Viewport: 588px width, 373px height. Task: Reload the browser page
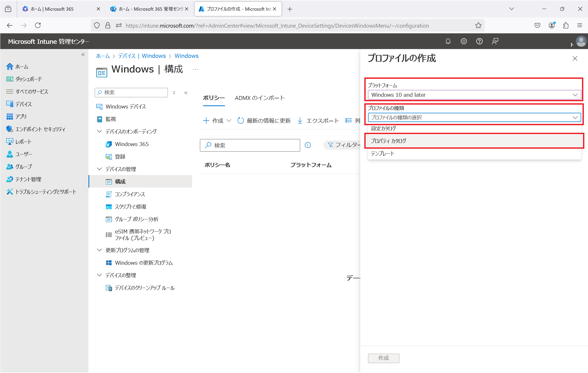click(x=38, y=25)
